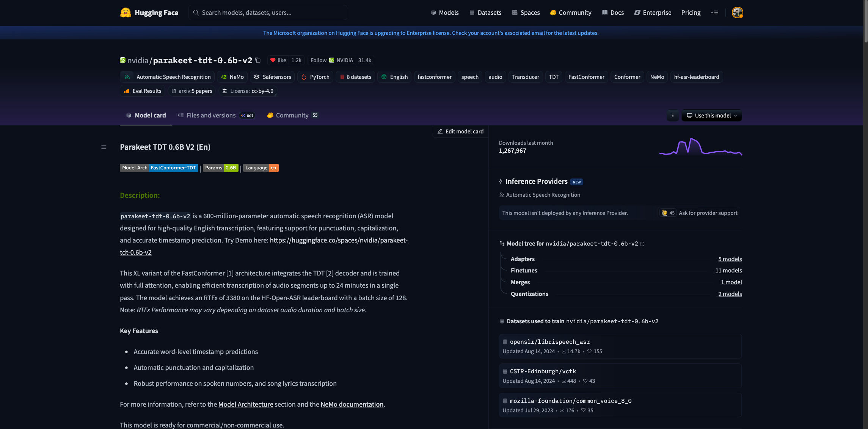Open the three-dot more options button
Screen dimensions: 868x429
pyautogui.click(x=673, y=116)
